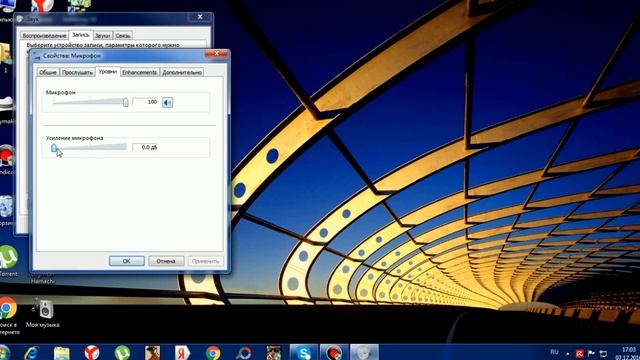
Task: Open Звуки tab in the Звук window
Action: pos(102,36)
